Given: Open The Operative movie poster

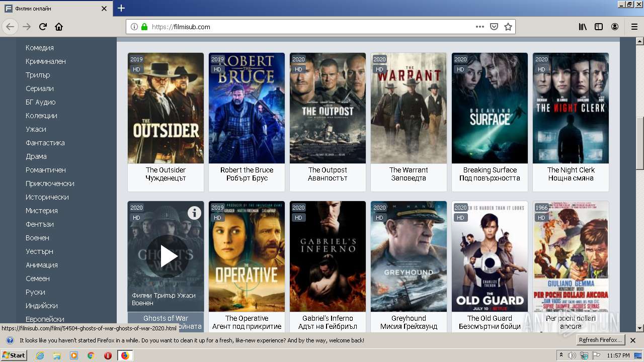Looking at the screenshot, I should click(247, 256).
